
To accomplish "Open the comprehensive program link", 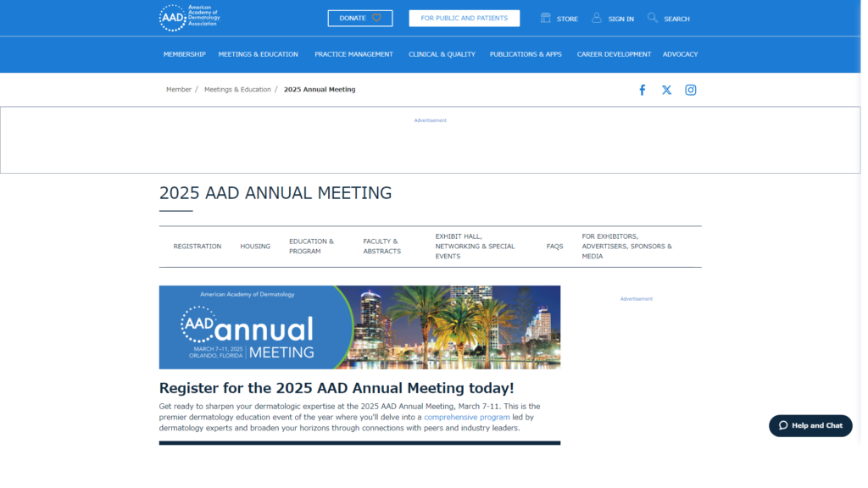I will [x=466, y=417].
